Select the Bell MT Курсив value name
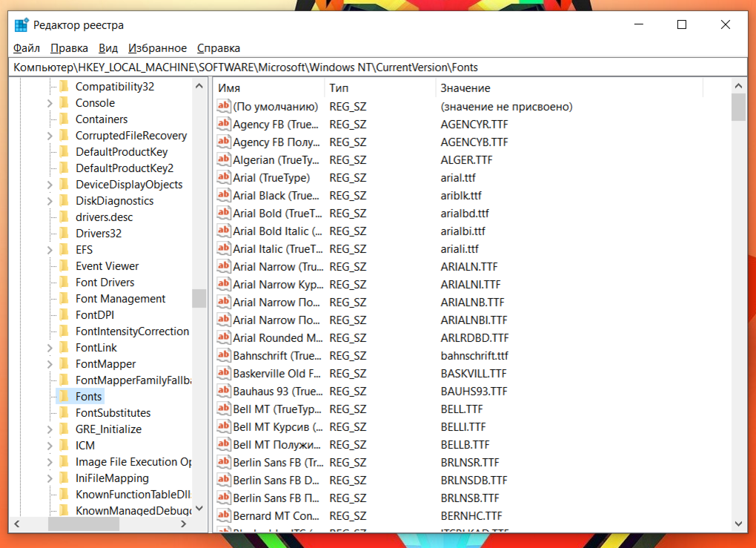The width and height of the screenshot is (756, 548). pyautogui.click(x=277, y=427)
